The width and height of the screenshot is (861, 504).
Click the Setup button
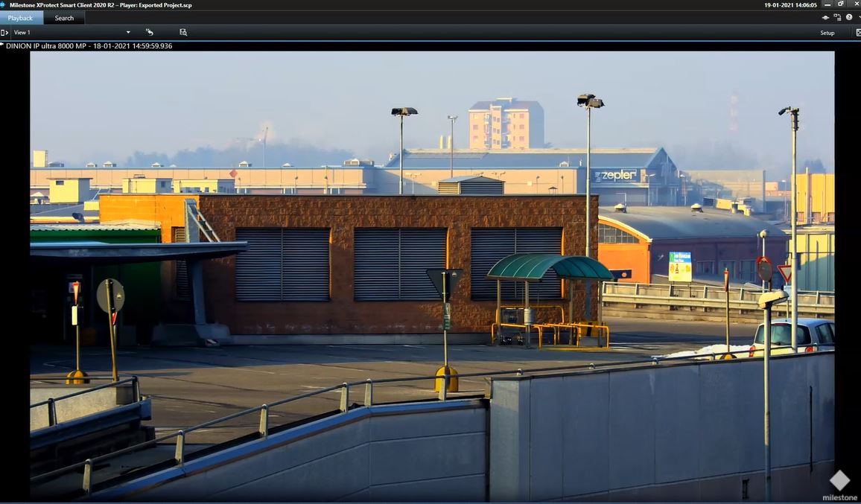point(827,33)
